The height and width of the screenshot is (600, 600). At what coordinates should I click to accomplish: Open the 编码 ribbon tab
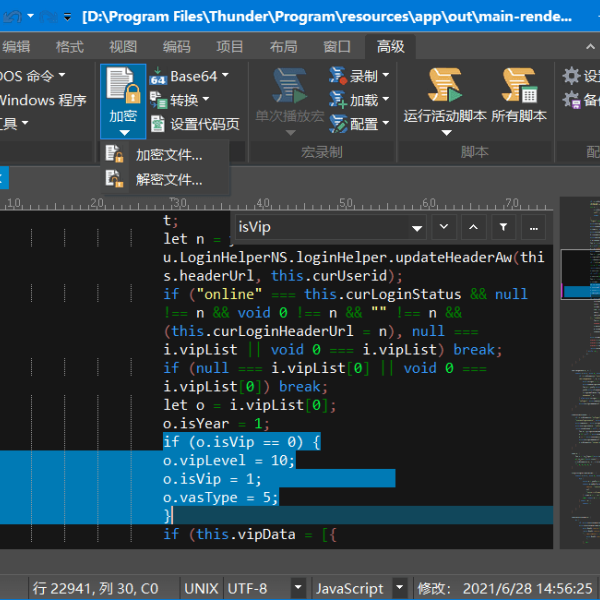(x=176, y=47)
